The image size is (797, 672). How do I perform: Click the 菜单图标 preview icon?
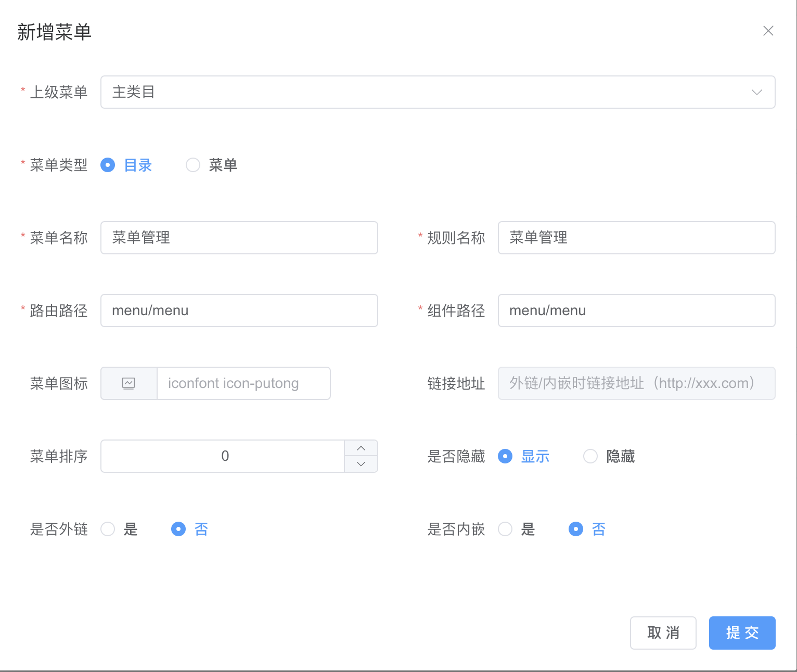click(x=128, y=383)
